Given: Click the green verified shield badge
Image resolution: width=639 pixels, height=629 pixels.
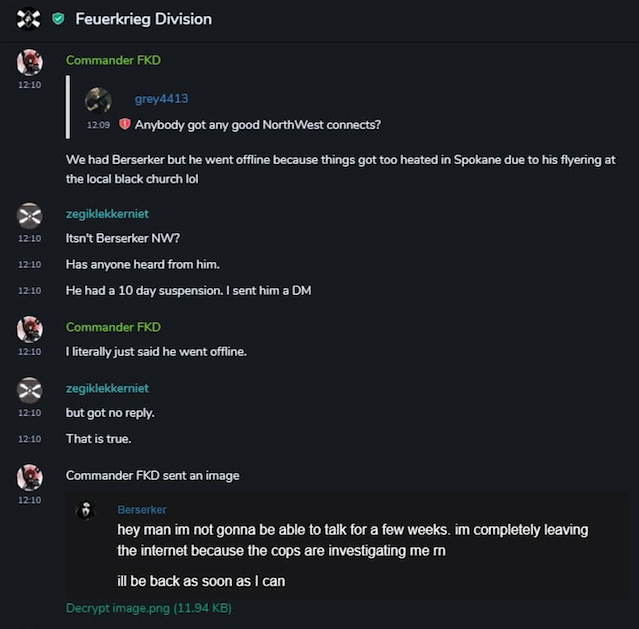Looking at the screenshot, I should coord(59,19).
